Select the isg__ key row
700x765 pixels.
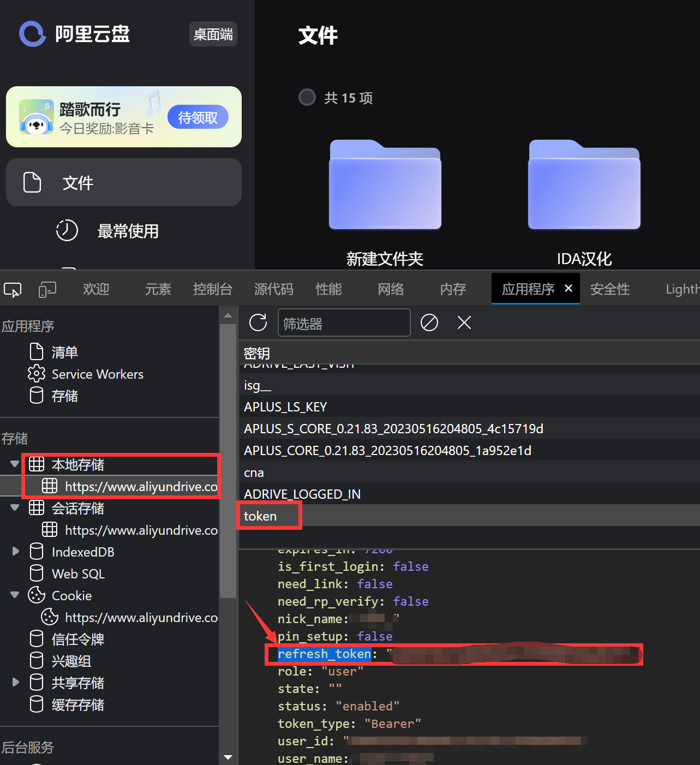click(x=469, y=385)
